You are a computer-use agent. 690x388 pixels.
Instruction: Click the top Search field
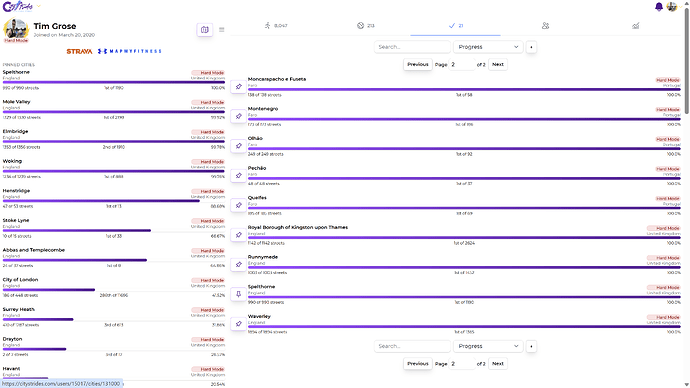tap(412, 47)
